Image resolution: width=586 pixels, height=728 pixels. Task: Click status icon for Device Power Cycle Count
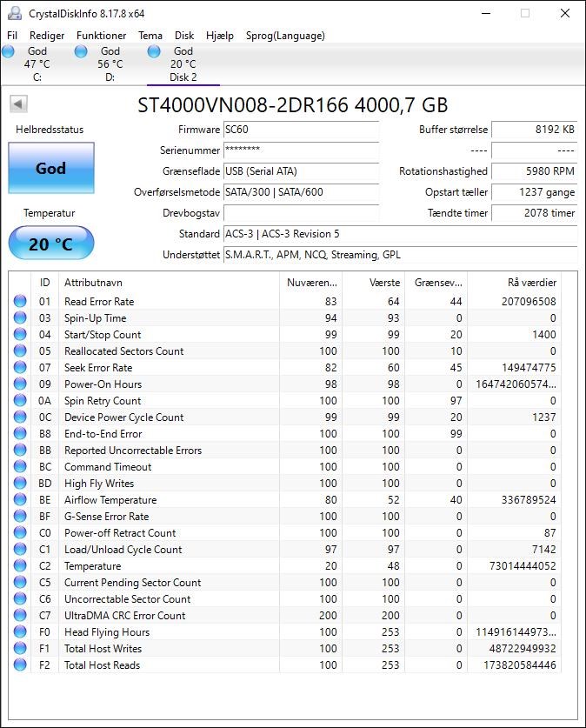[20, 417]
